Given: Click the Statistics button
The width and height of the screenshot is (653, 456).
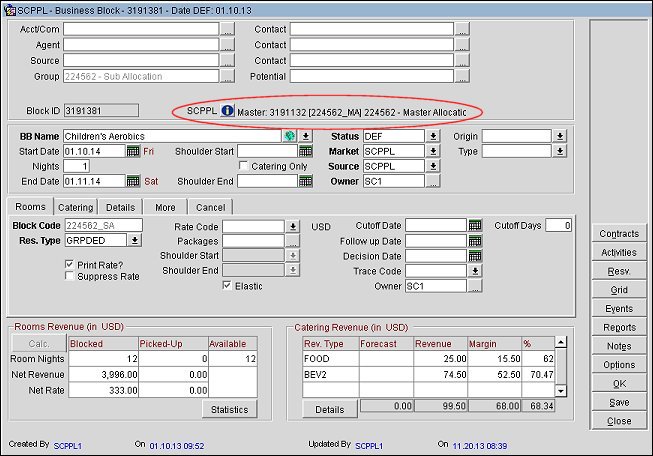Looking at the screenshot, I should (229, 409).
